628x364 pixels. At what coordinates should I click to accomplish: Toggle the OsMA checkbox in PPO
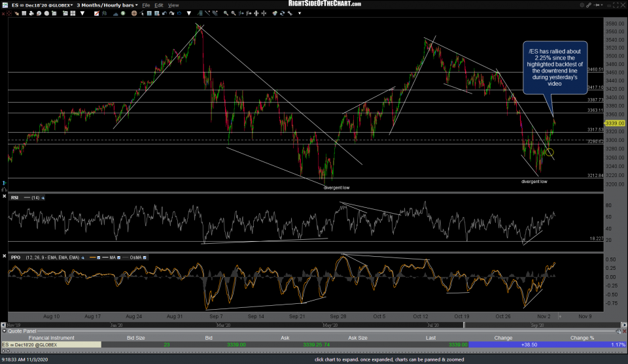[145, 257]
